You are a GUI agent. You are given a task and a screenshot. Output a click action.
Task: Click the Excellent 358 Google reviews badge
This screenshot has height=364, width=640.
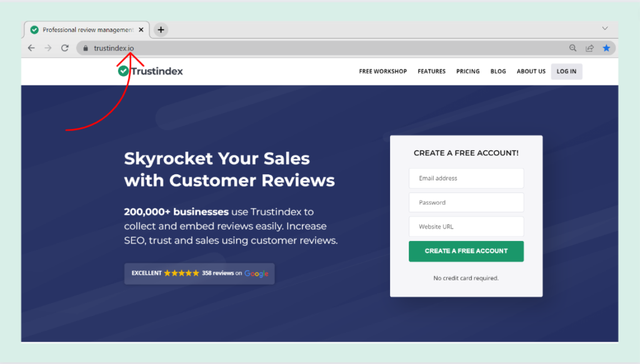(199, 273)
